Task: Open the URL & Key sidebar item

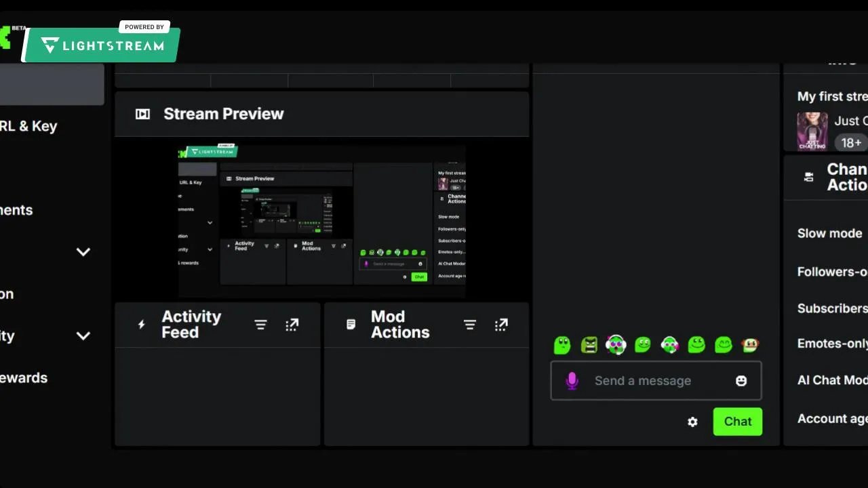Action: (x=28, y=126)
